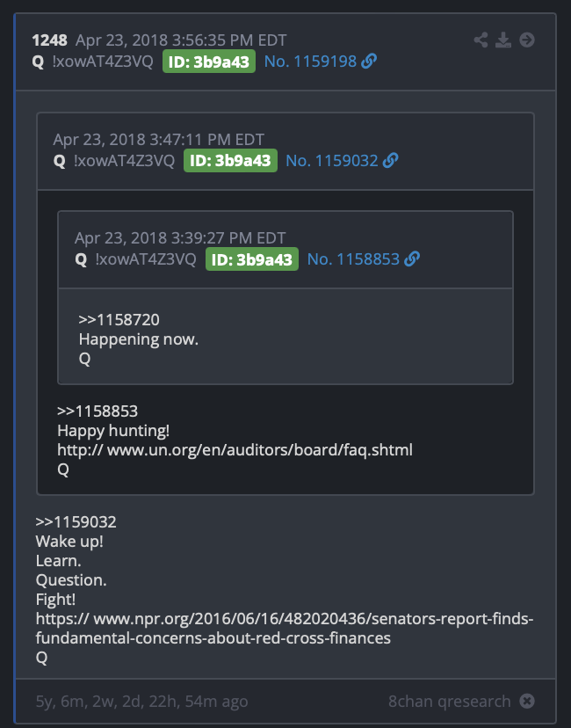Viewport: 571px width, 728px height.
Task: Click chain-link icon beside No. 1159198
Action: click(x=369, y=61)
